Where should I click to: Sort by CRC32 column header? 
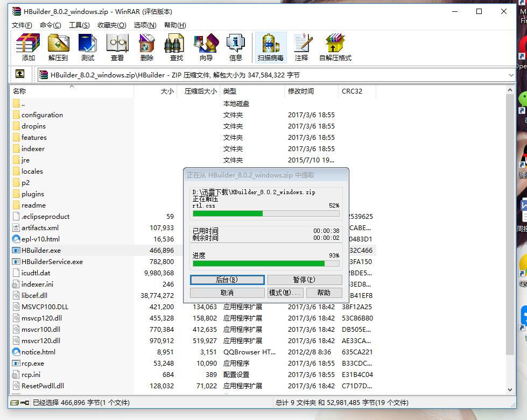pyautogui.click(x=357, y=91)
